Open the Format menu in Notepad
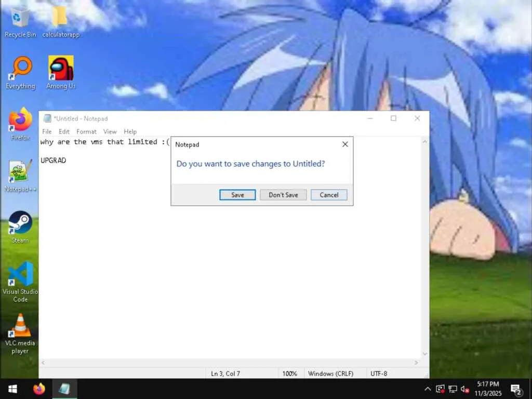Viewport: 532px width, 399px height. (86, 131)
